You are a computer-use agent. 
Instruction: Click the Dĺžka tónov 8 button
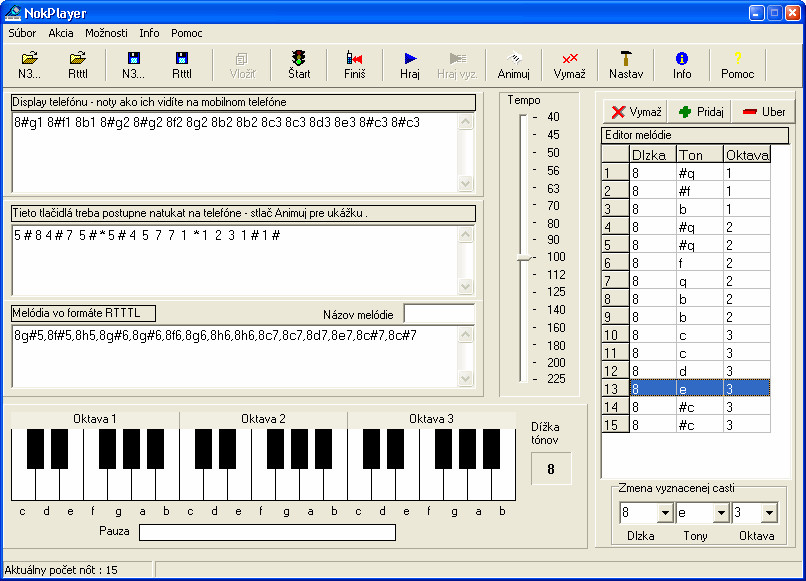click(x=551, y=468)
